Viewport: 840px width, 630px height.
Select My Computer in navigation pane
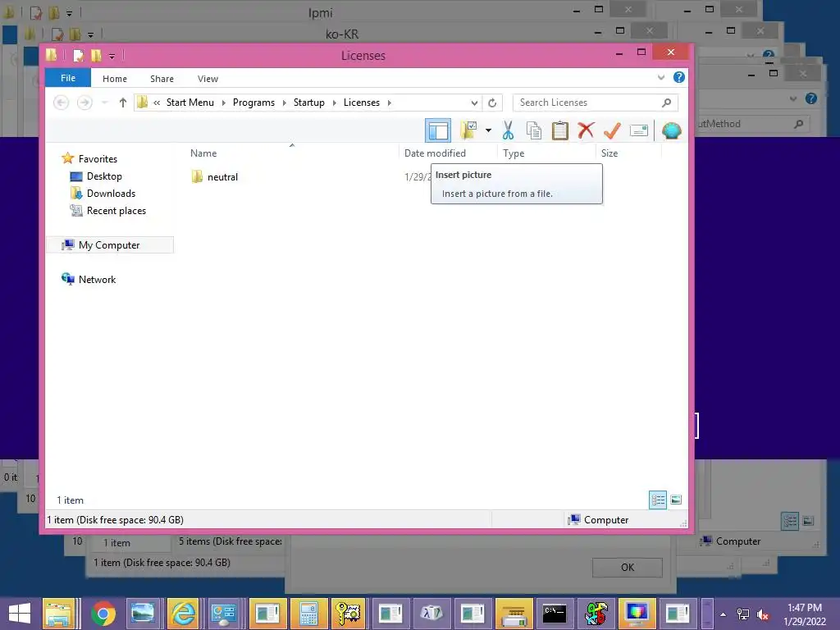pos(110,244)
